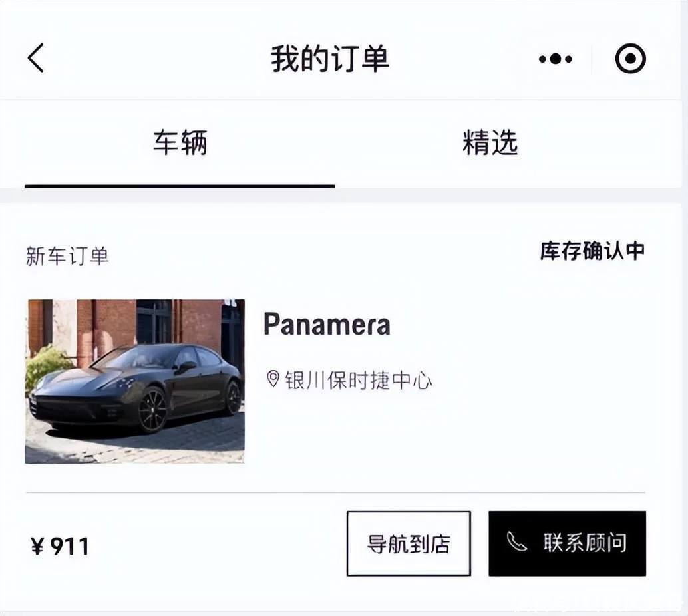688x616 pixels.
Task: Click the ¥ currency symbol before 911
Action: click(37, 547)
